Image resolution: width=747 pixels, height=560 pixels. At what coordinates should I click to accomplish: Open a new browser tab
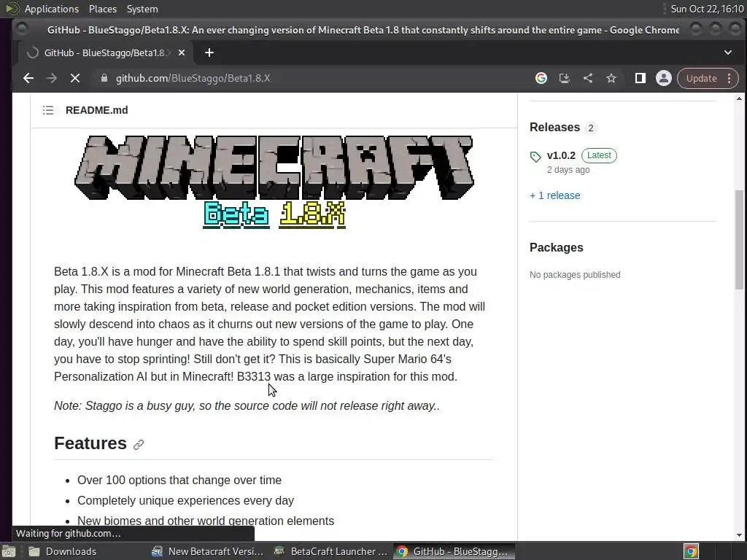tap(209, 52)
